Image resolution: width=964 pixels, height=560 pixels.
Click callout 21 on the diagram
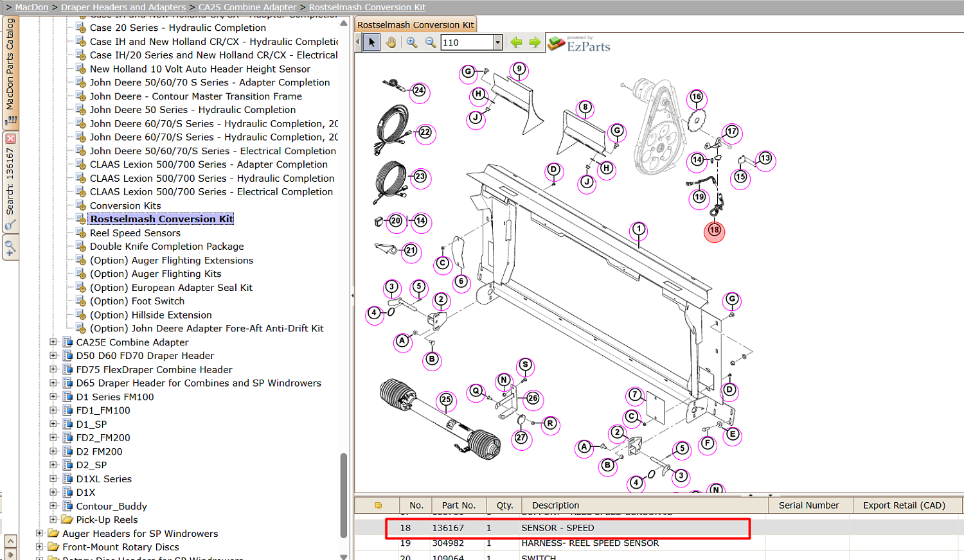[x=411, y=250]
